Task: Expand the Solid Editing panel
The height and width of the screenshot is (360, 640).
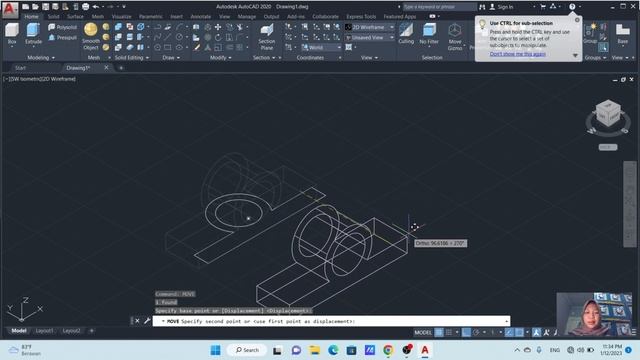Action: coord(131,58)
